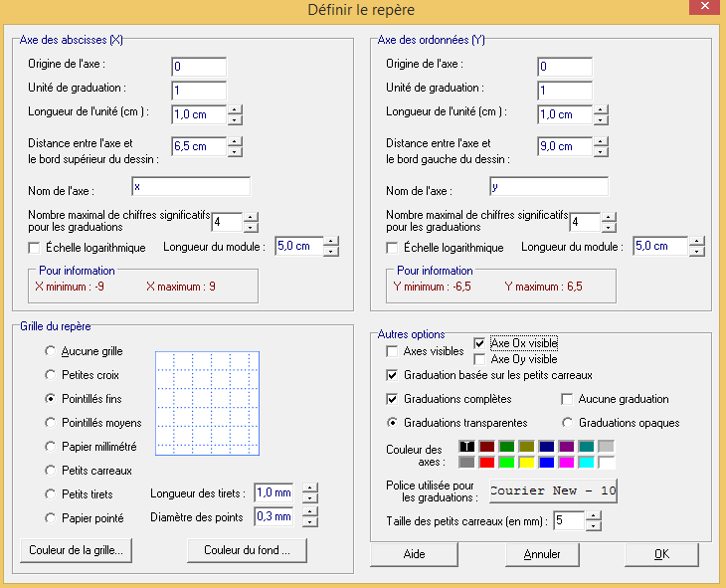Decrease point diameter (Diamètre des points)
Viewport: 726px width, 588px height.
point(310,521)
